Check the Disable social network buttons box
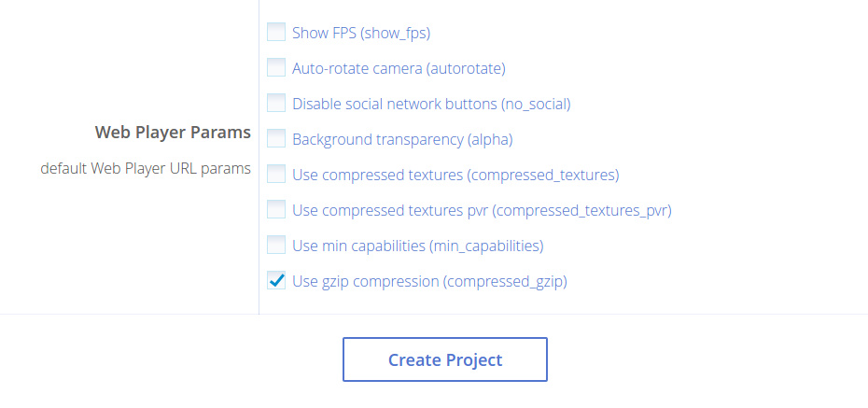 pos(276,104)
